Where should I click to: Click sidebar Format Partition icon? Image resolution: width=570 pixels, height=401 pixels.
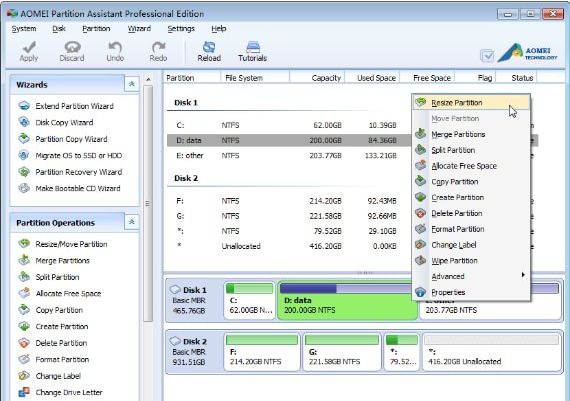point(24,359)
